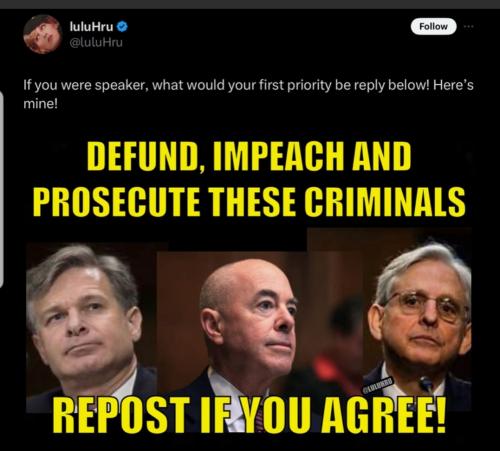
Task: Open the three-dot more options menu
Action: tap(468, 27)
